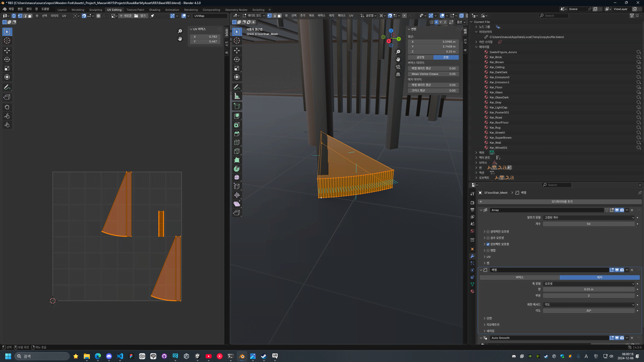Open the 렌더 menu in top bar
The image size is (644, 362).
pos(29,9)
